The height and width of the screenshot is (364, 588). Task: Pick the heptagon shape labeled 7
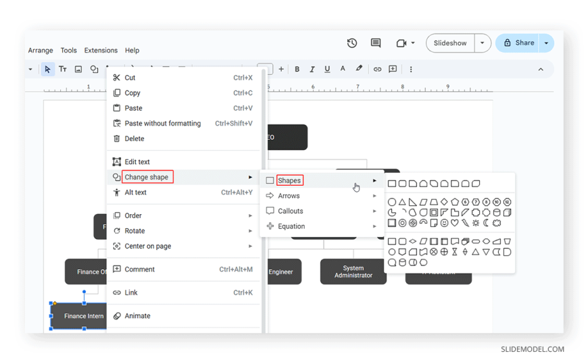click(476, 202)
